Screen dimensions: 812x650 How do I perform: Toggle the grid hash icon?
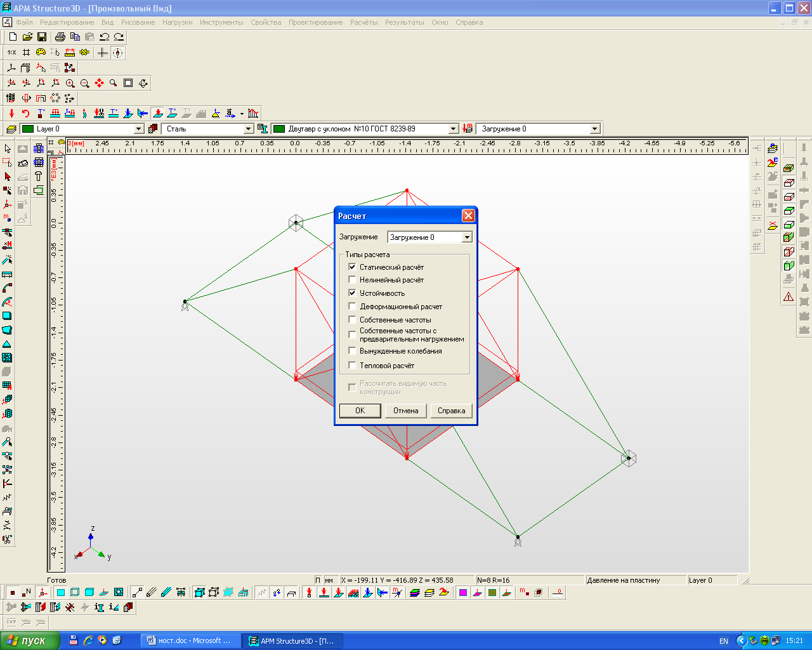[x=26, y=53]
